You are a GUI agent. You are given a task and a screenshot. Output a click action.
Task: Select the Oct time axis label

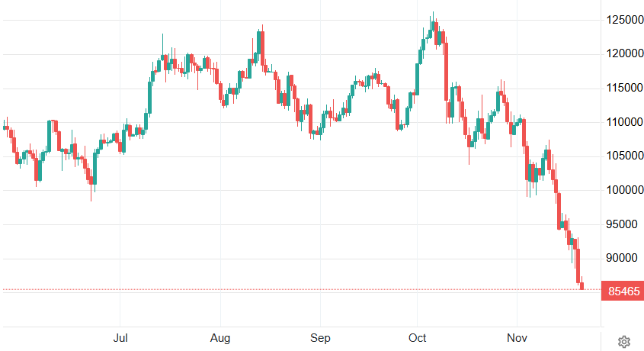point(417,337)
